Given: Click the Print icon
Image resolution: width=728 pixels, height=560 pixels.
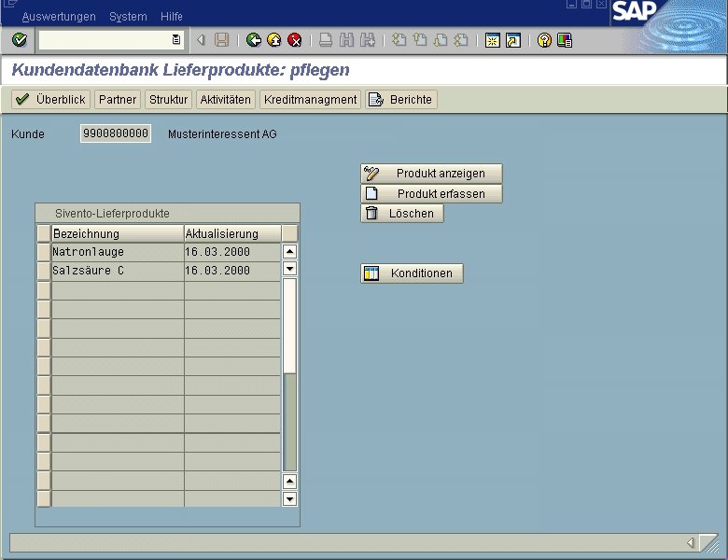Looking at the screenshot, I should click(x=326, y=40).
